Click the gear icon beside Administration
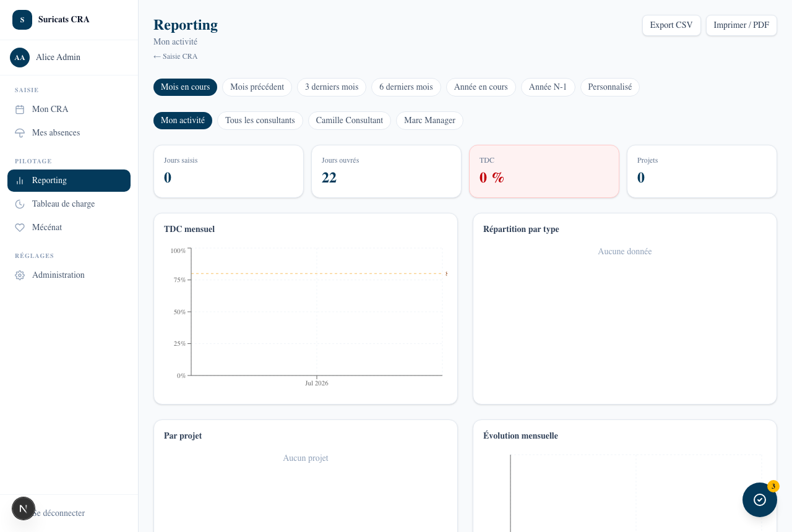The image size is (792, 532). click(x=20, y=275)
